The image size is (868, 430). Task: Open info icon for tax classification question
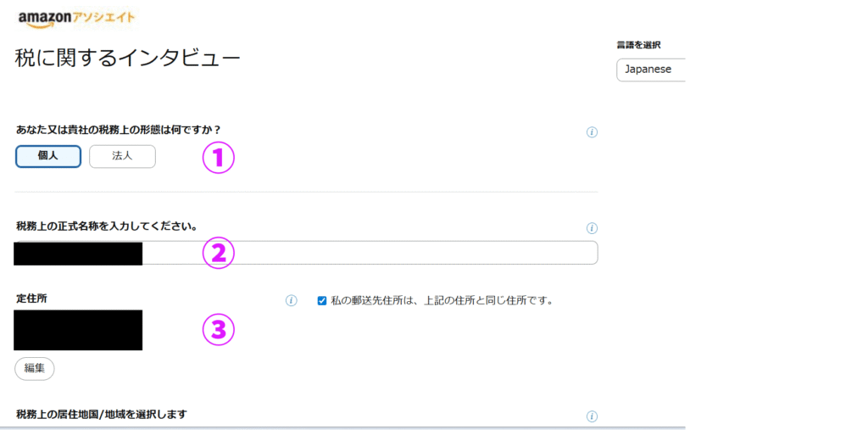[592, 132]
